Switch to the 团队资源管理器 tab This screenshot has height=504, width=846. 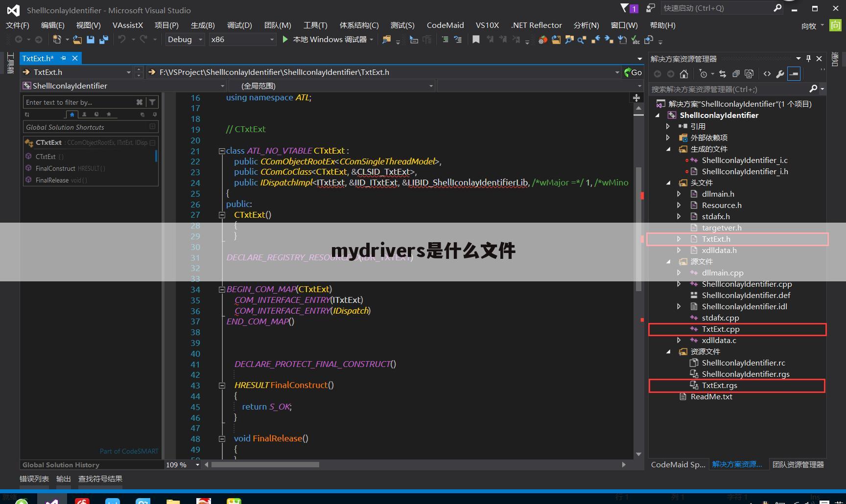point(798,465)
